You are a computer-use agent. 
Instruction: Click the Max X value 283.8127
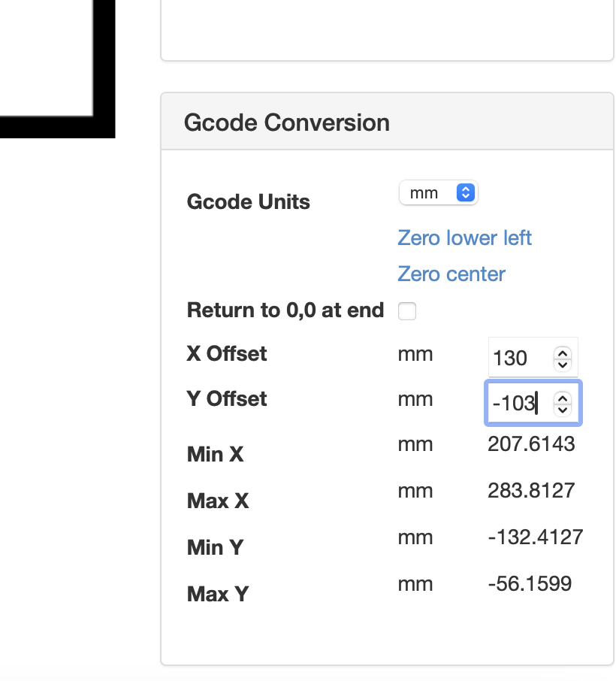click(531, 491)
